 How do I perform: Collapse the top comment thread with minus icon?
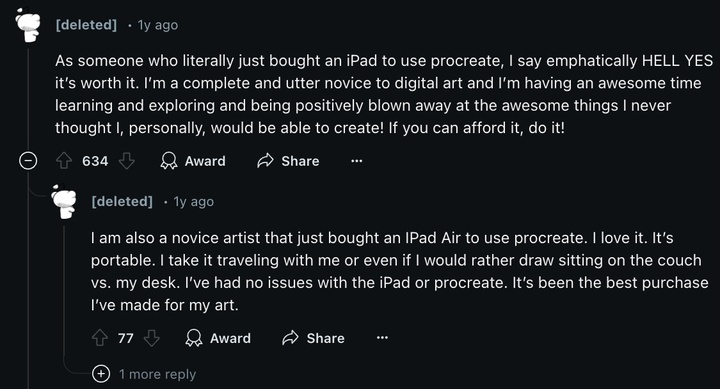point(28,161)
